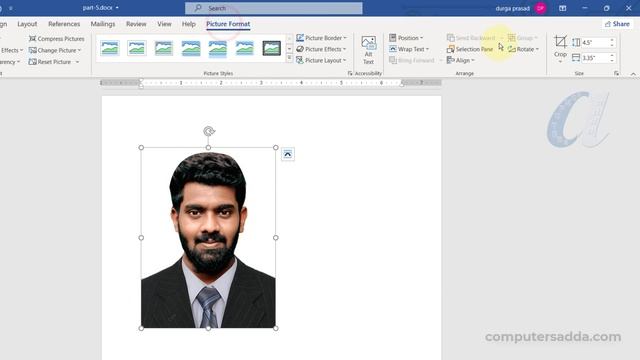Apply the first picture style thumbnail

tap(110, 48)
